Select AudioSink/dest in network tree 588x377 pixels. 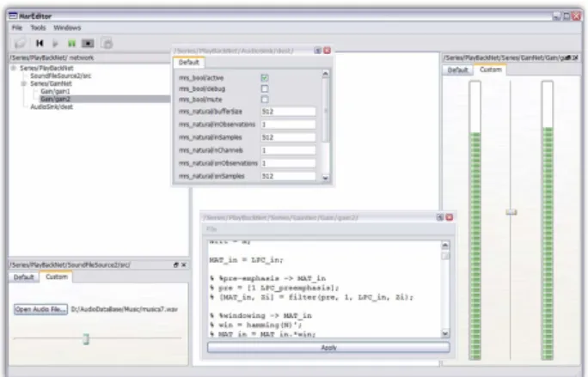[52, 106]
